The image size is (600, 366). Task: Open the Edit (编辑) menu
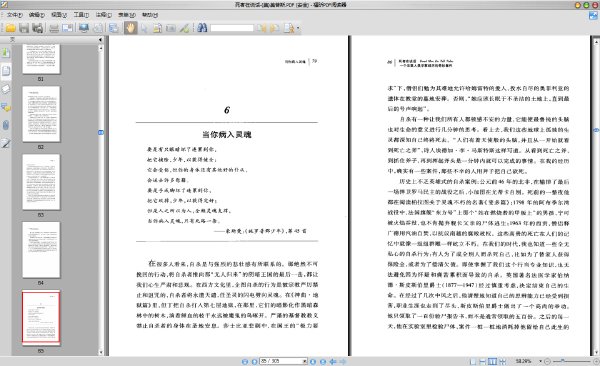coord(37,15)
